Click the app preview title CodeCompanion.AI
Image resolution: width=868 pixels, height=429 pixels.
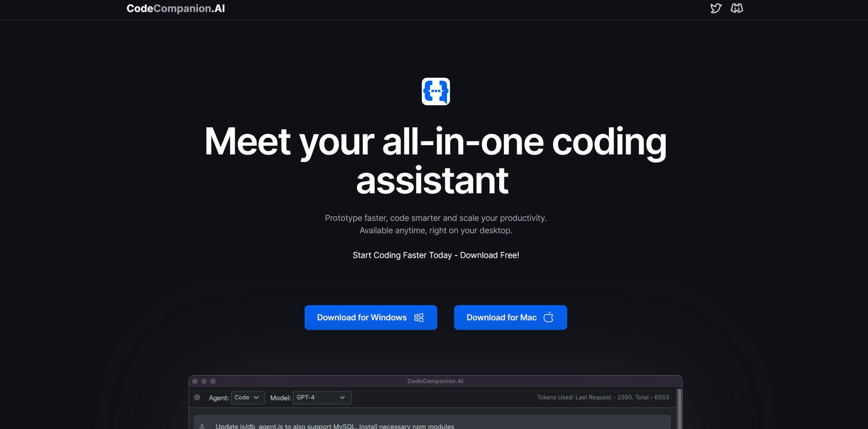435,381
